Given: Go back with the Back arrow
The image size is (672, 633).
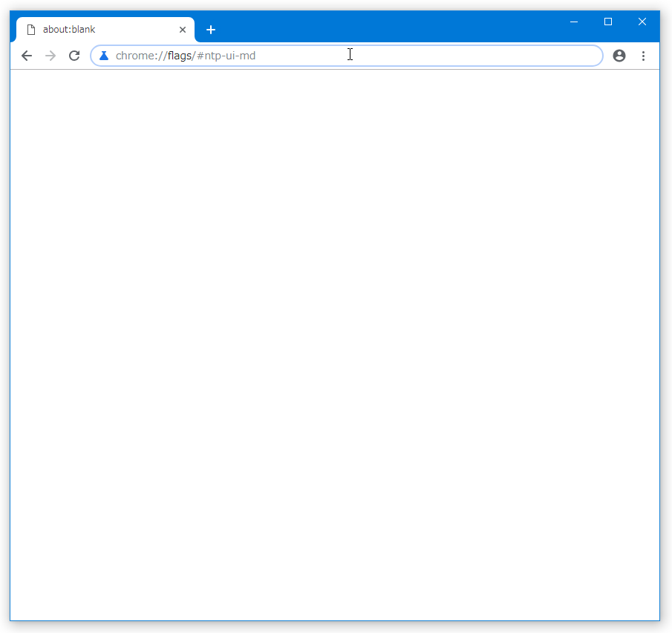Looking at the screenshot, I should 27,56.
